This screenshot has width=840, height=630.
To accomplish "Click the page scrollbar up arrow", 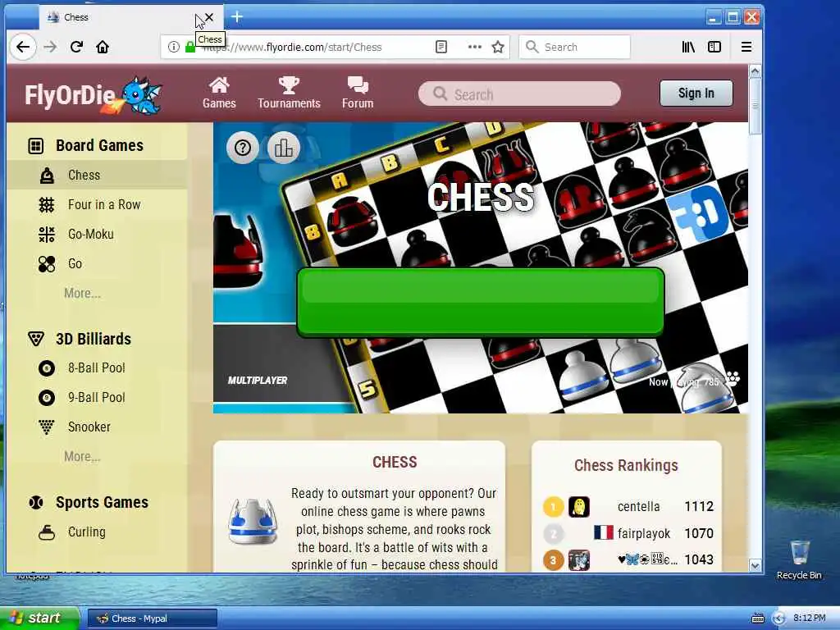I will click(755, 71).
